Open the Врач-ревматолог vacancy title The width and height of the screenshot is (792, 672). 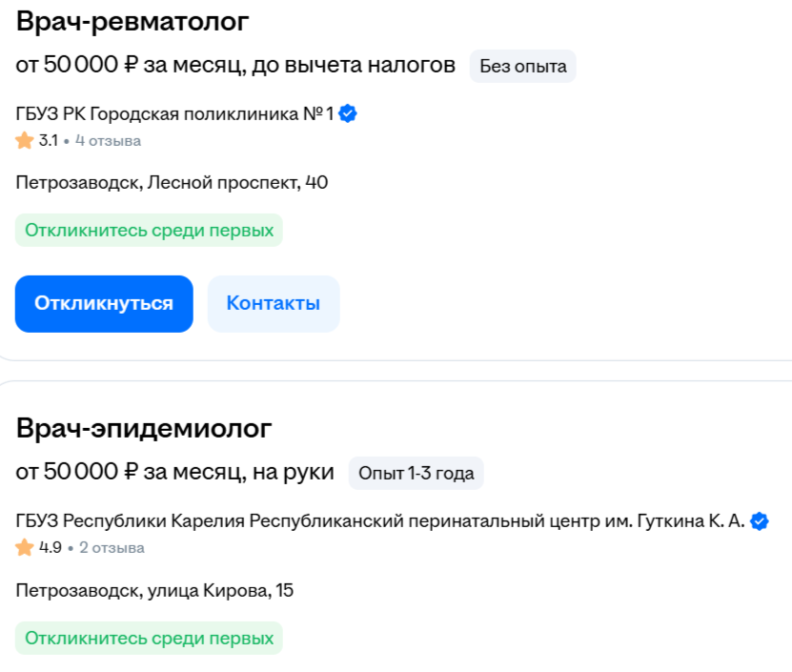[132, 20]
